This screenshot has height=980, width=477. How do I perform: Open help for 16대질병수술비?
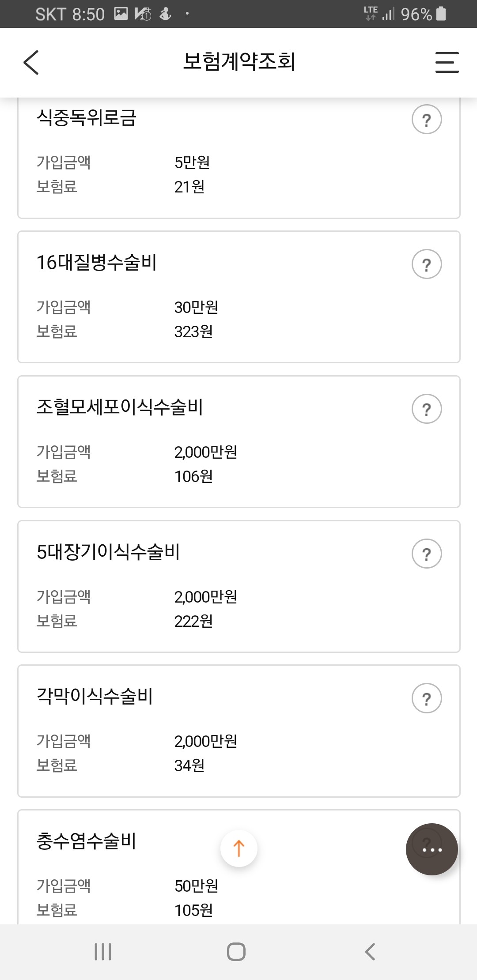tap(427, 264)
